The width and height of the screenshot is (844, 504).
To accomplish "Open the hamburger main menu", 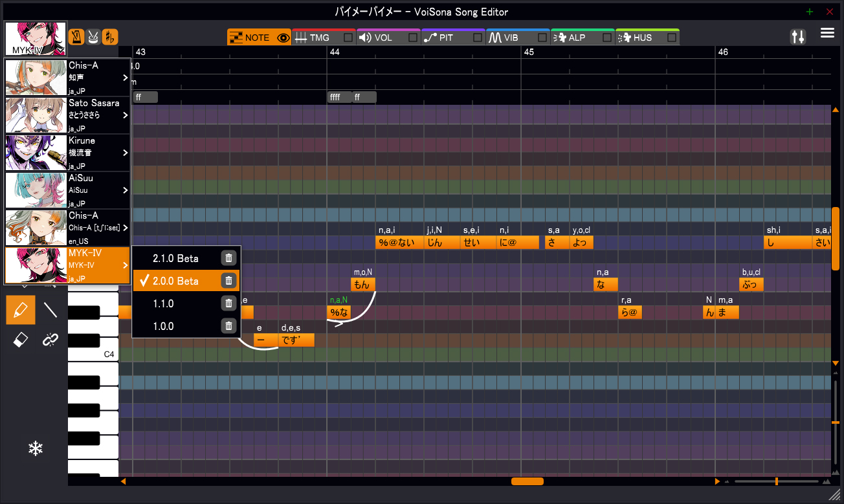I will [x=827, y=33].
